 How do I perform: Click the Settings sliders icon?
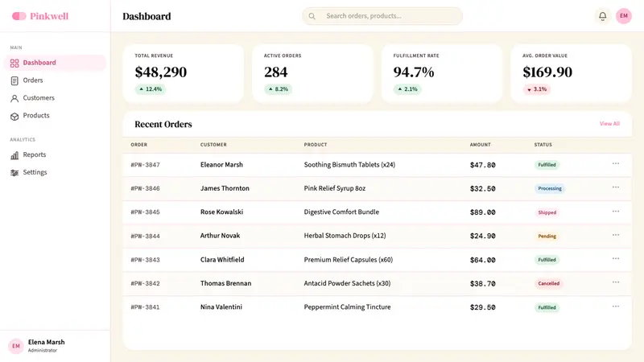click(14, 173)
